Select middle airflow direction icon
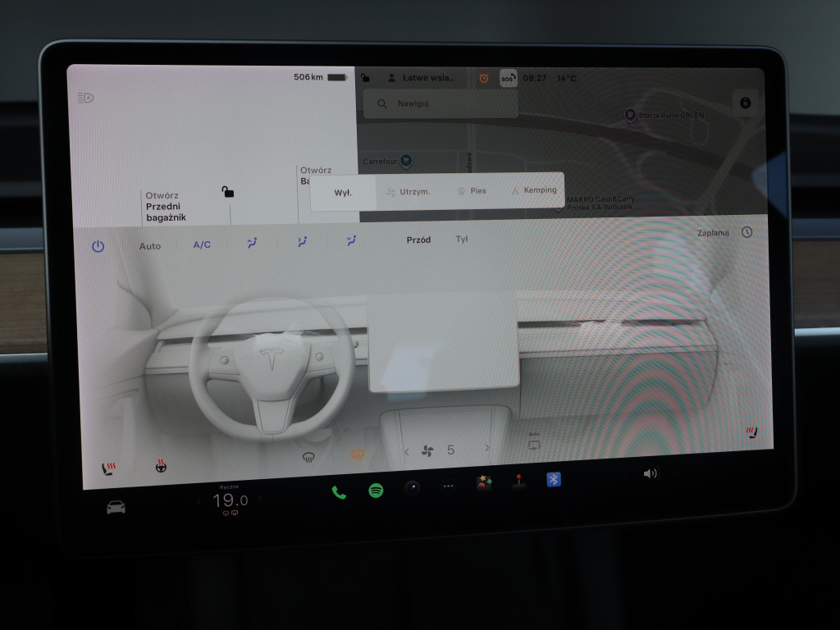Image resolution: width=840 pixels, height=630 pixels. click(302, 242)
